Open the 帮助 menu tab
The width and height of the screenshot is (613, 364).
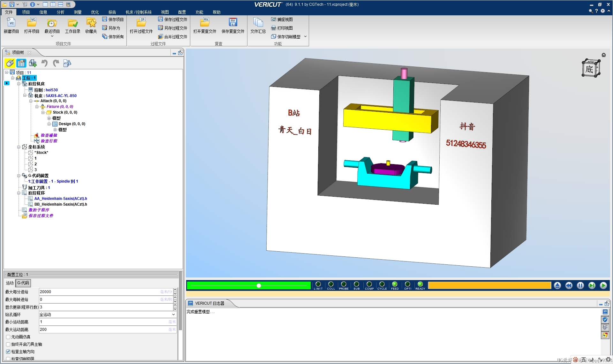[x=216, y=12]
